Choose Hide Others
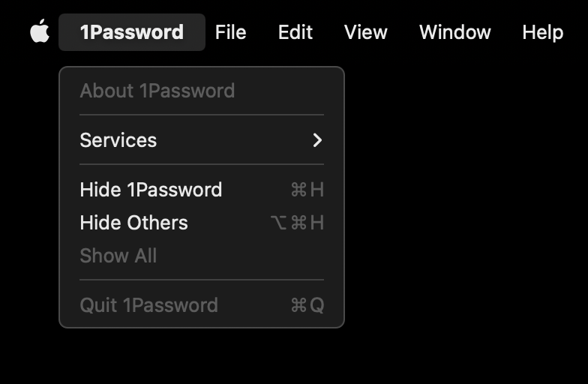 click(133, 223)
